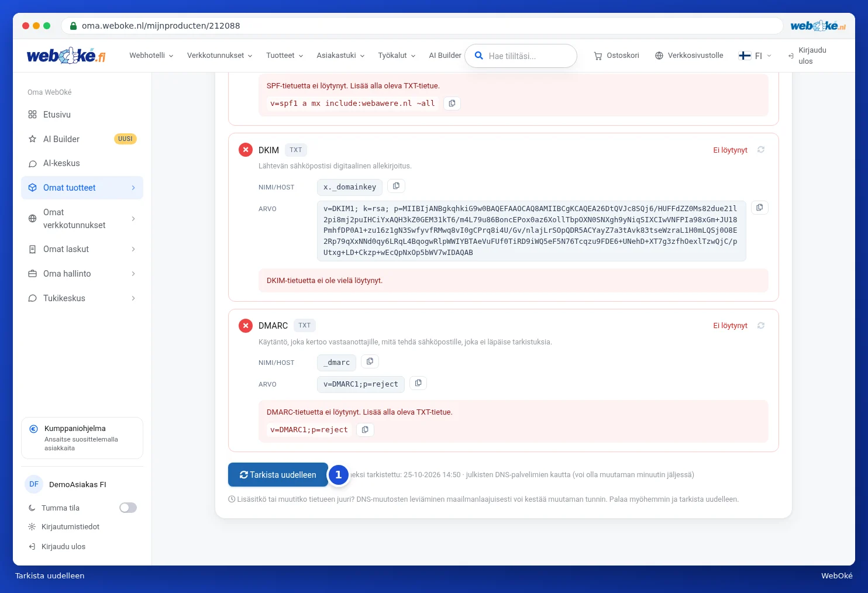This screenshot has width=868, height=593.
Task: Open the Asiakastuki dropdown menu
Action: [x=341, y=56]
